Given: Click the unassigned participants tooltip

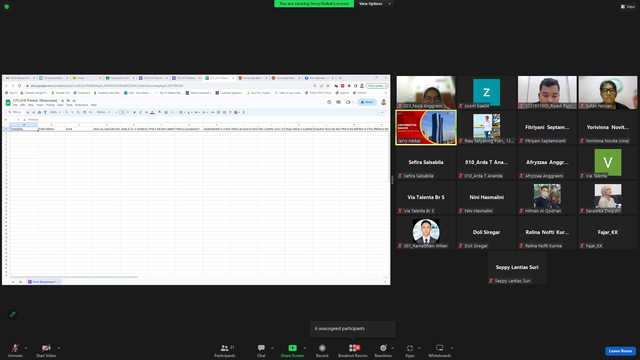Looking at the screenshot, I should coord(353,329).
